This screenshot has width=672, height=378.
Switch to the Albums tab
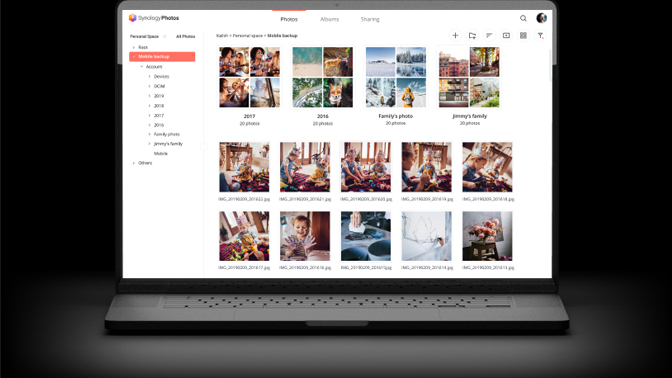330,19
